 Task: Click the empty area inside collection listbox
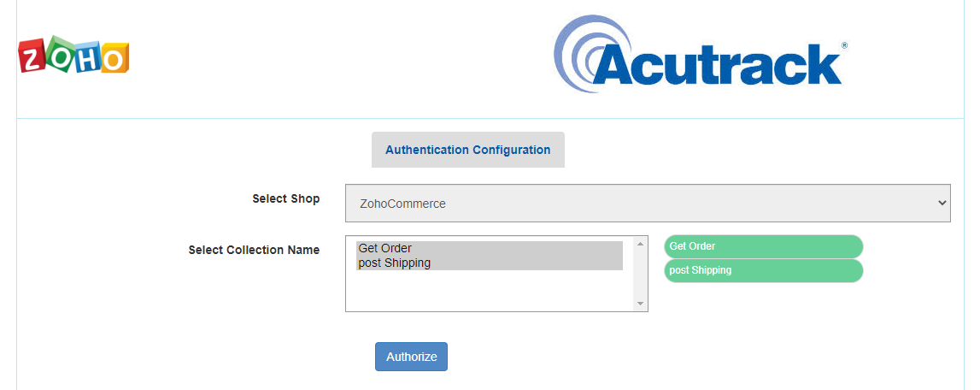pos(490,290)
